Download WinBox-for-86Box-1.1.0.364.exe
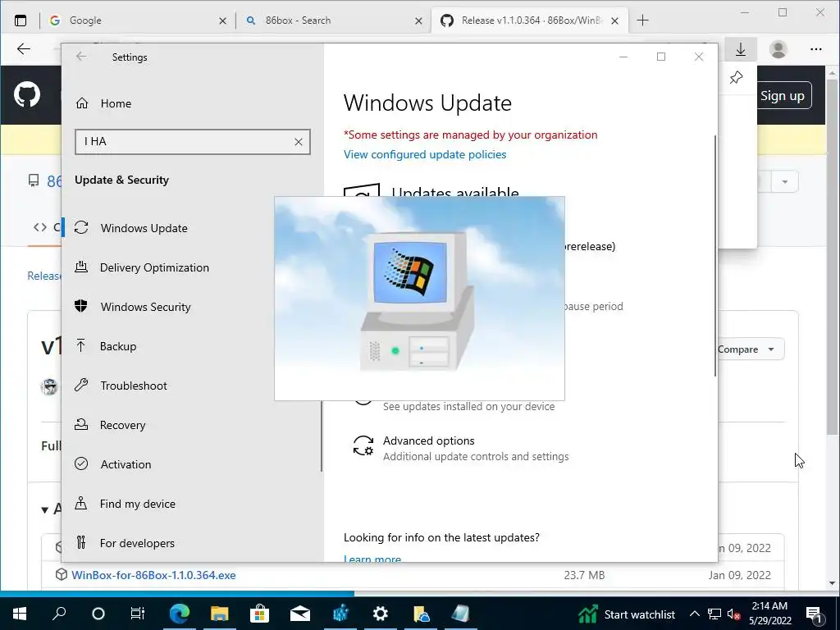Screen dimensions: 840x630 (x=153, y=575)
